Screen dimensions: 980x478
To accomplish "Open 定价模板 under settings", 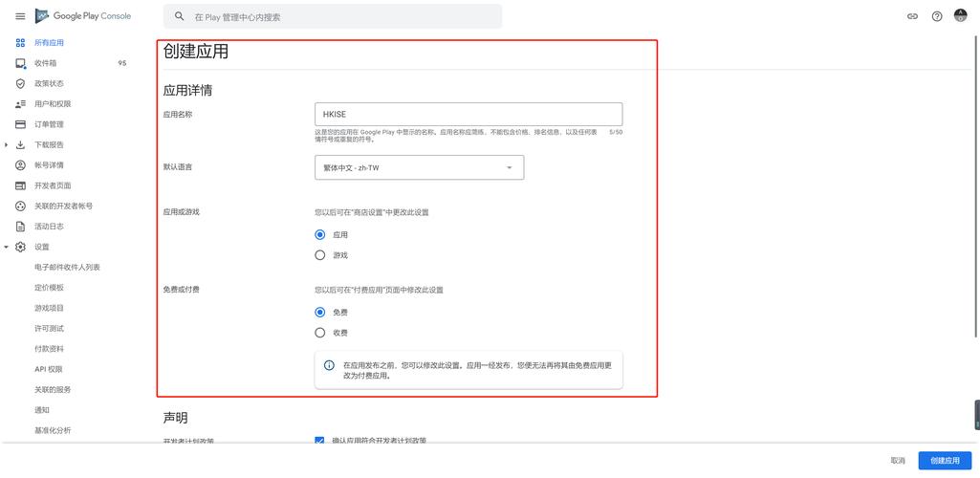I will point(49,288).
